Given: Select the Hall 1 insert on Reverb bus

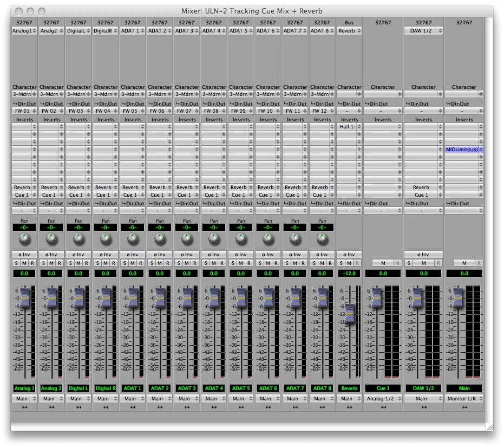Looking at the screenshot, I should [x=347, y=127].
